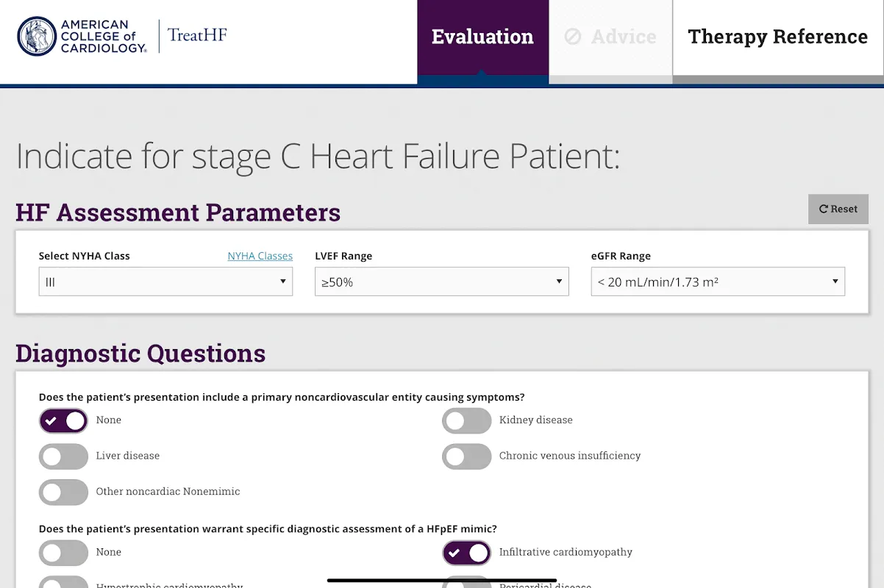Open the Advice tab

(x=610, y=37)
